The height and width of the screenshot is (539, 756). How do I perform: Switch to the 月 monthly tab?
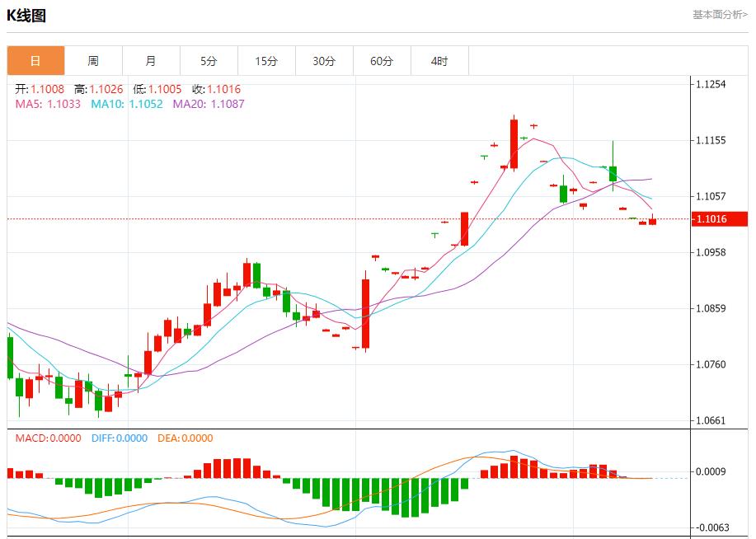(x=151, y=61)
